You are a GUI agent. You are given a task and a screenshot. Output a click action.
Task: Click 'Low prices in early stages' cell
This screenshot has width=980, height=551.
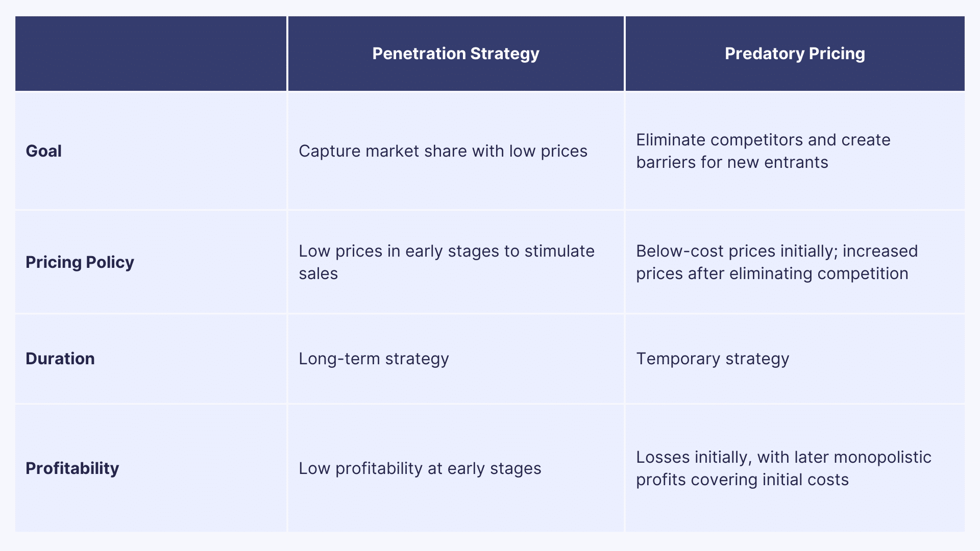click(x=447, y=262)
